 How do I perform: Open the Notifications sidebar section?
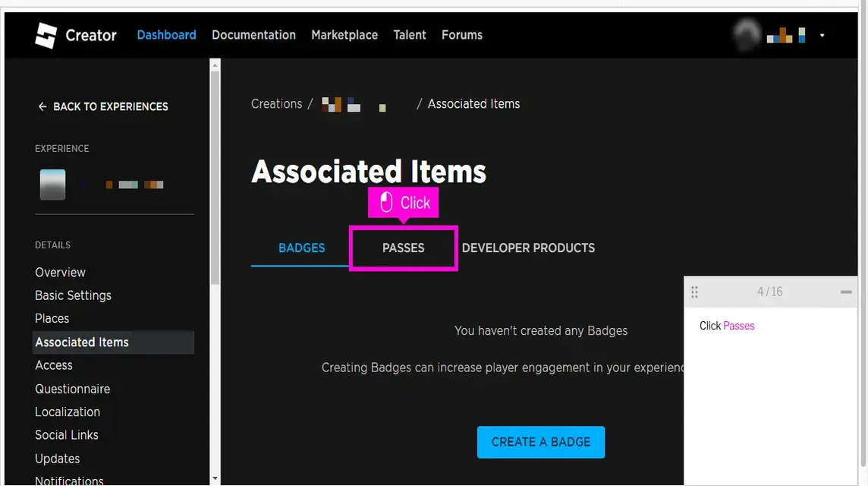(x=69, y=480)
